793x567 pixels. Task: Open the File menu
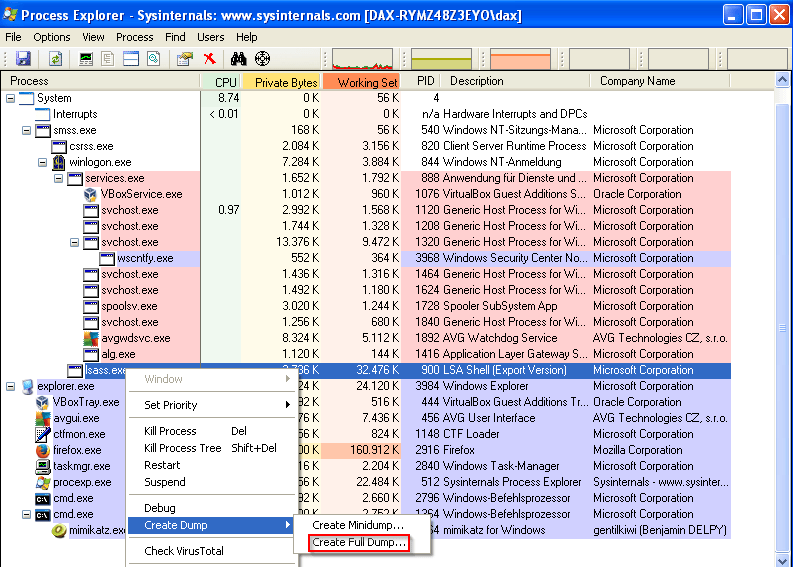[13, 37]
